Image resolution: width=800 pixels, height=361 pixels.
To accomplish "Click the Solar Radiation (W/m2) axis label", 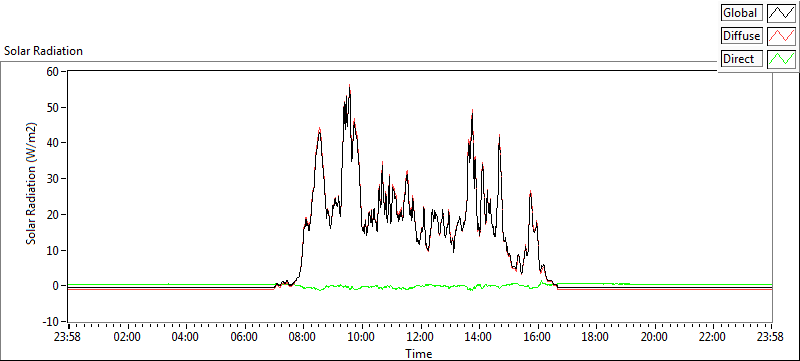I will point(32,183).
